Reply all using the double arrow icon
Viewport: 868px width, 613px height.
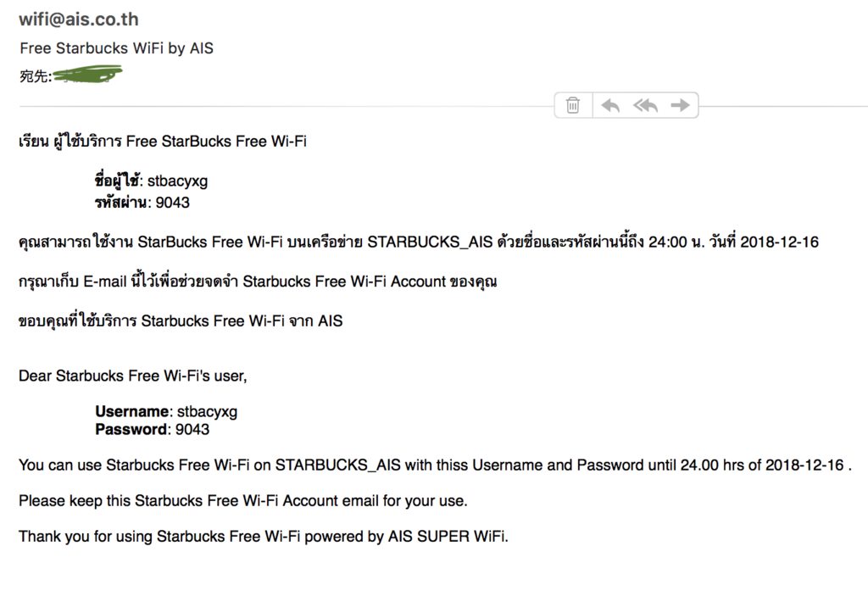click(645, 105)
